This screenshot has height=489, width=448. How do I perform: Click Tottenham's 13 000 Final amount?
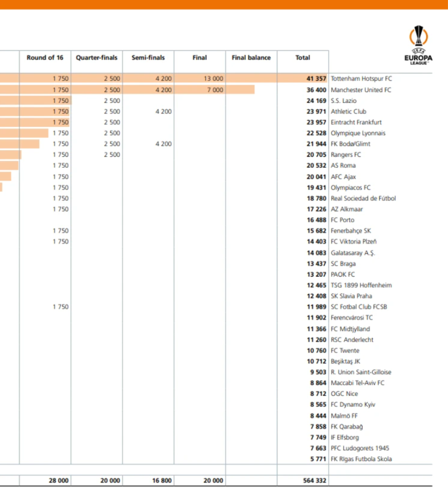[213, 79]
